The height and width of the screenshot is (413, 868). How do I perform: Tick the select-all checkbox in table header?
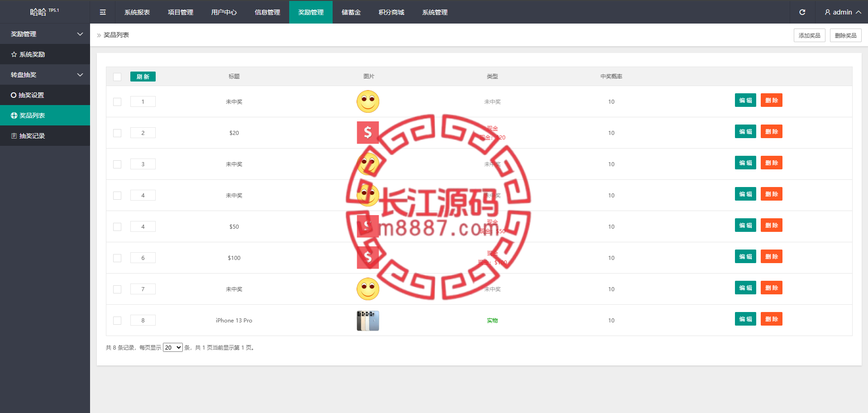pyautogui.click(x=117, y=77)
